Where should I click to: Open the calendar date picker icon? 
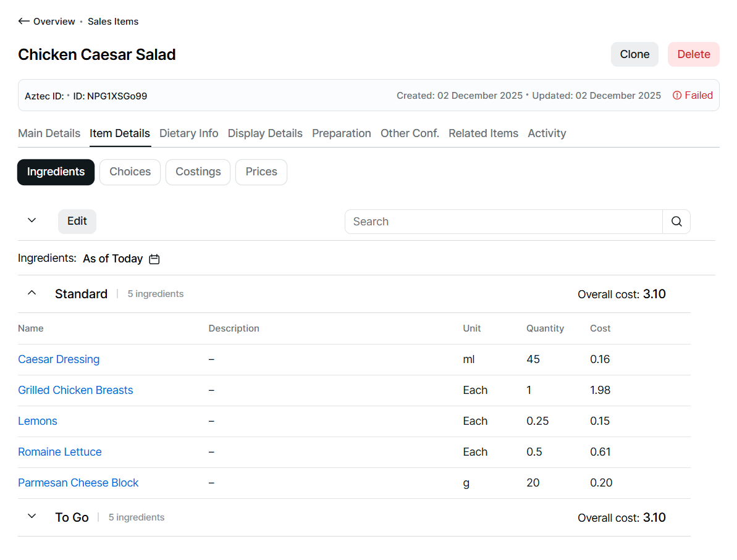click(x=154, y=259)
